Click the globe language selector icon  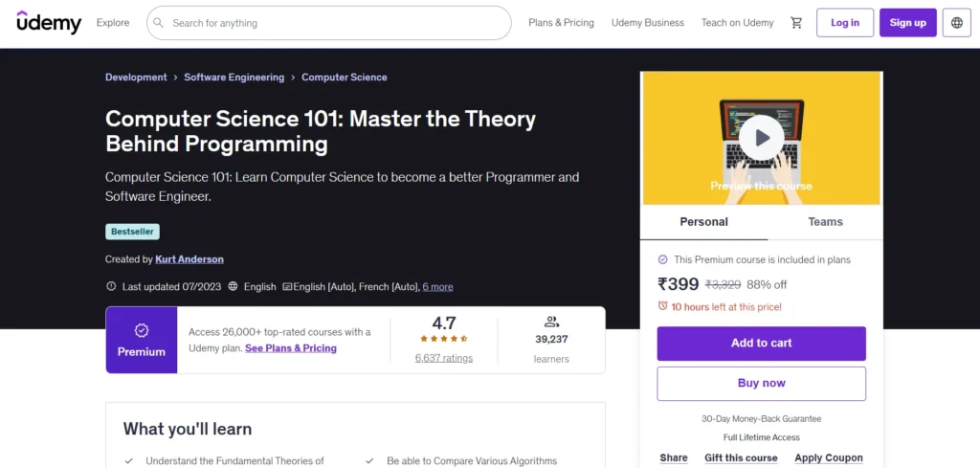pyautogui.click(x=957, y=23)
